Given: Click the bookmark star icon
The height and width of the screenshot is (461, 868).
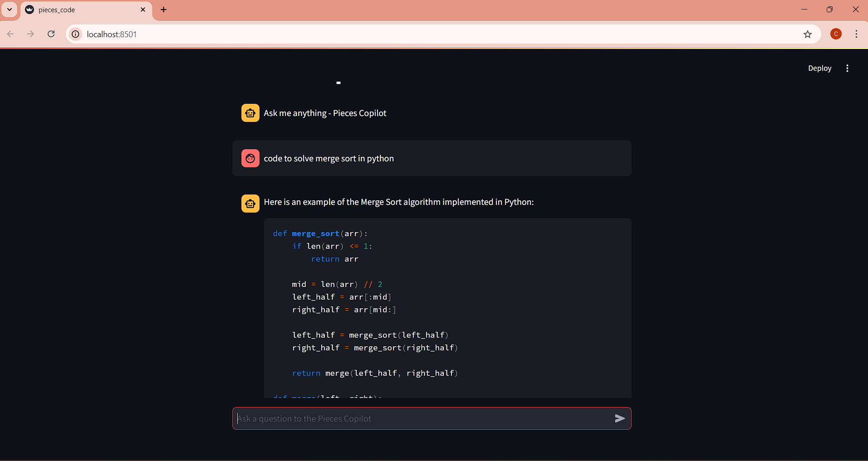Looking at the screenshot, I should (x=808, y=34).
